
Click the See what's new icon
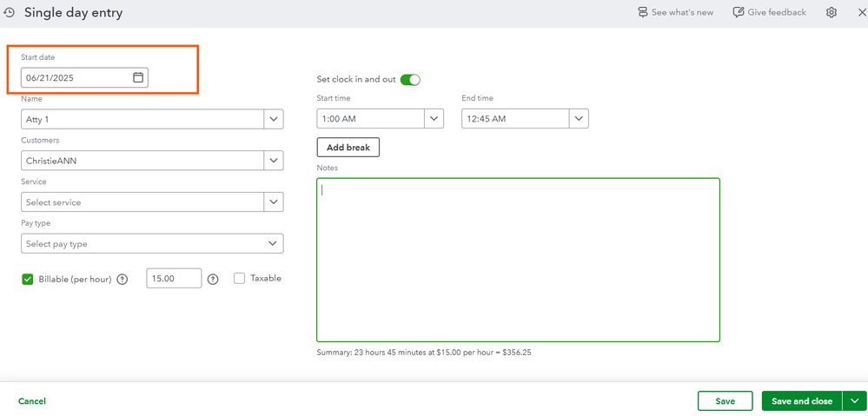click(x=643, y=13)
